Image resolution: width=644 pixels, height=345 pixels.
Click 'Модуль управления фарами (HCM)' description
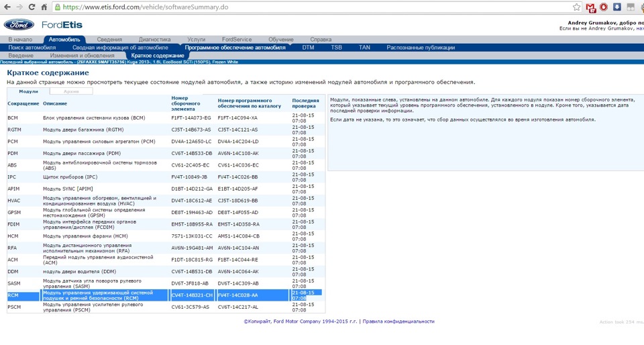point(85,236)
